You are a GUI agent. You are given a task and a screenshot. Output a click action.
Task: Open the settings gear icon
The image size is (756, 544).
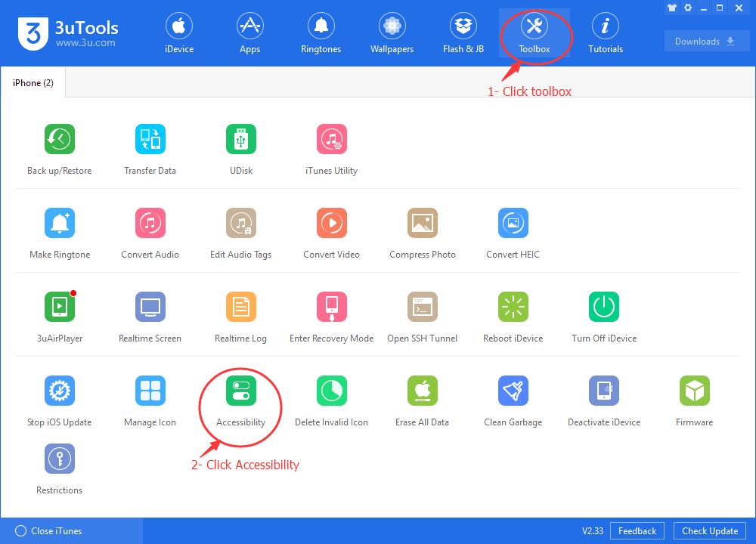click(688, 8)
